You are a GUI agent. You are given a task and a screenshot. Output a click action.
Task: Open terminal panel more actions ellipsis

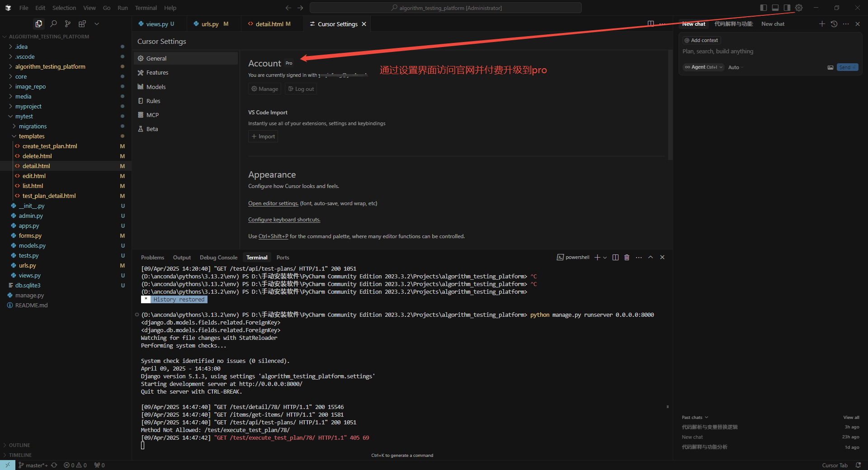(x=639, y=257)
